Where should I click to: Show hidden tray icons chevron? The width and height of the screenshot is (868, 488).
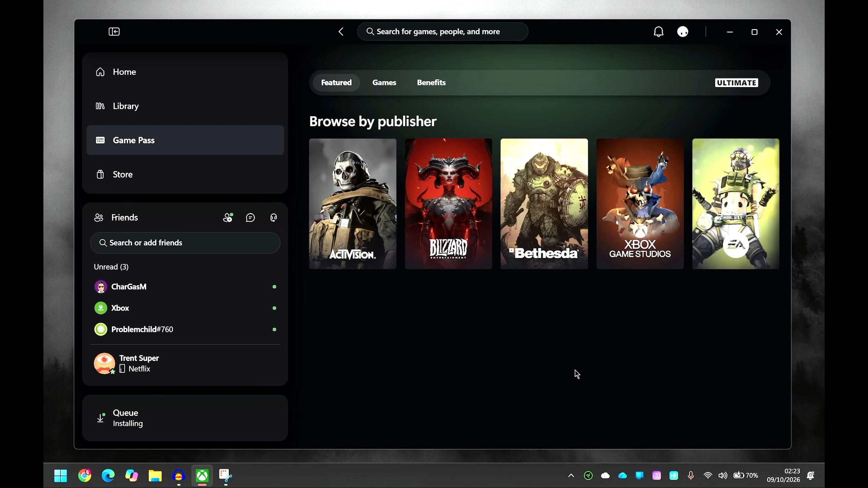571,476
